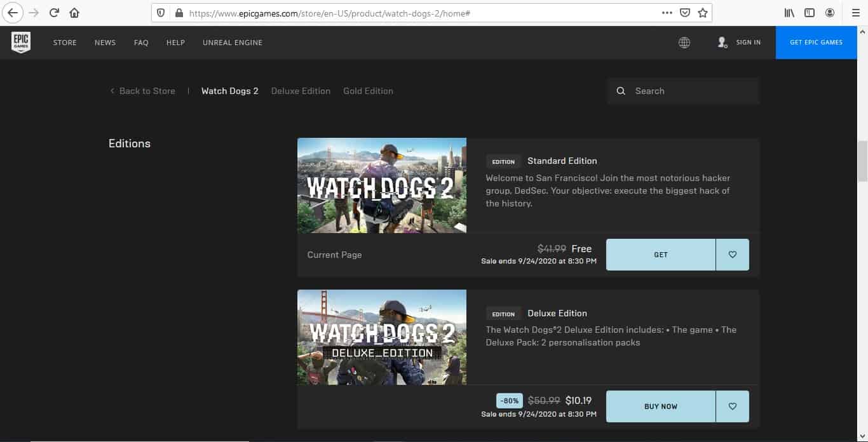Add Standard Edition to wishlist heart
Screen dimensions: 868x442
pyautogui.click(x=733, y=255)
